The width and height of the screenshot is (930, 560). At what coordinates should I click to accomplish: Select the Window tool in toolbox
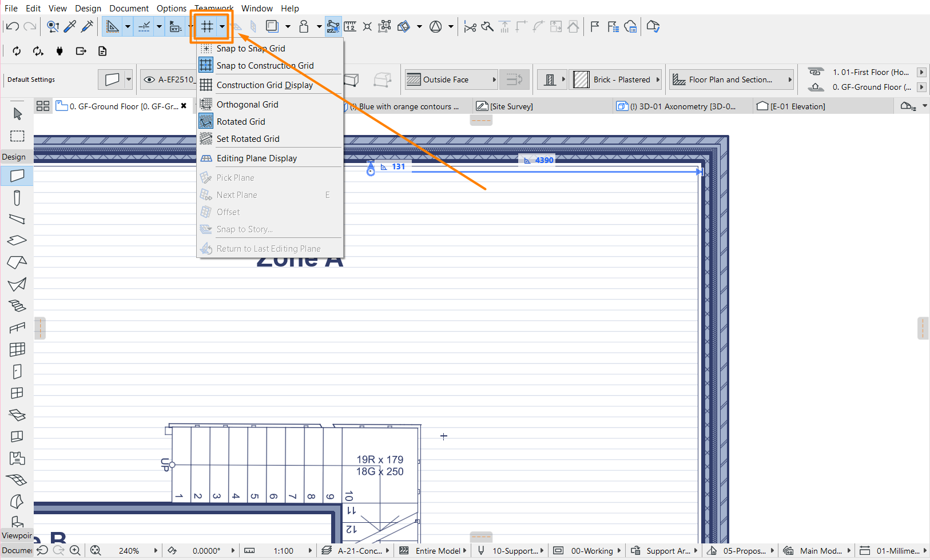[x=17, y=393]
